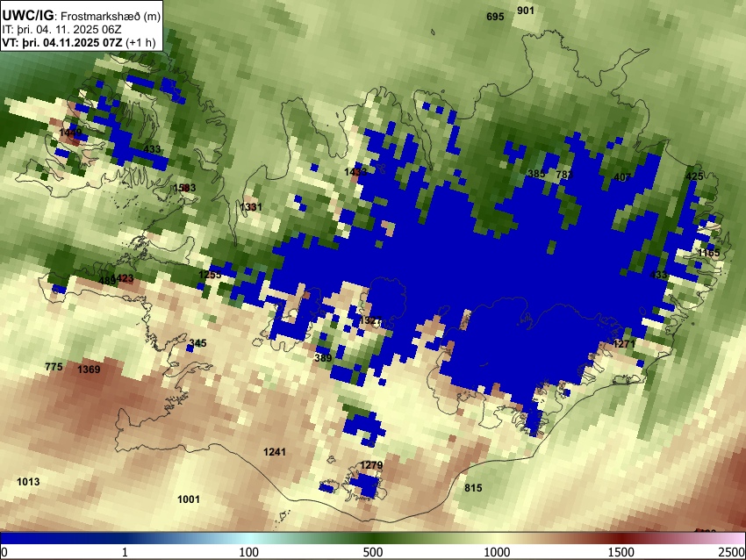Select the map value 1279
The width and height of the screenshot is (746, 560).
point(371,465)
